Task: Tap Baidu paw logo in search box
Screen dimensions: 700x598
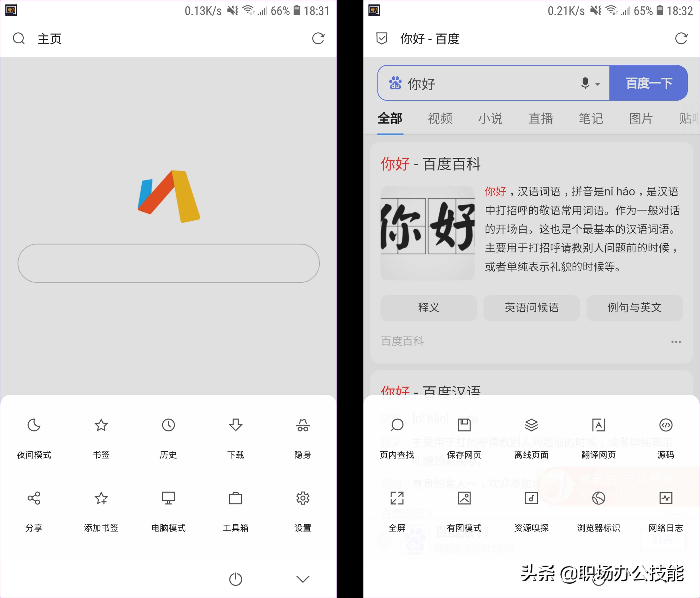Action: pos(395,83)
